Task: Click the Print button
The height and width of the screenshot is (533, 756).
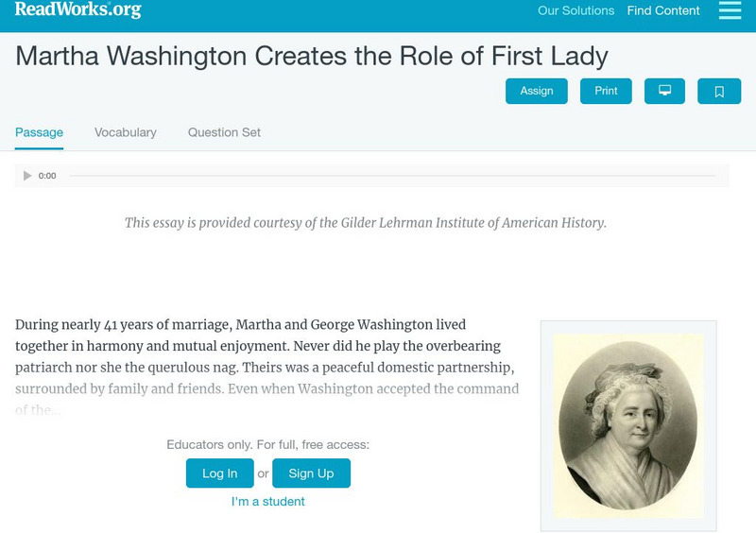Action: [x=606, y=91]
